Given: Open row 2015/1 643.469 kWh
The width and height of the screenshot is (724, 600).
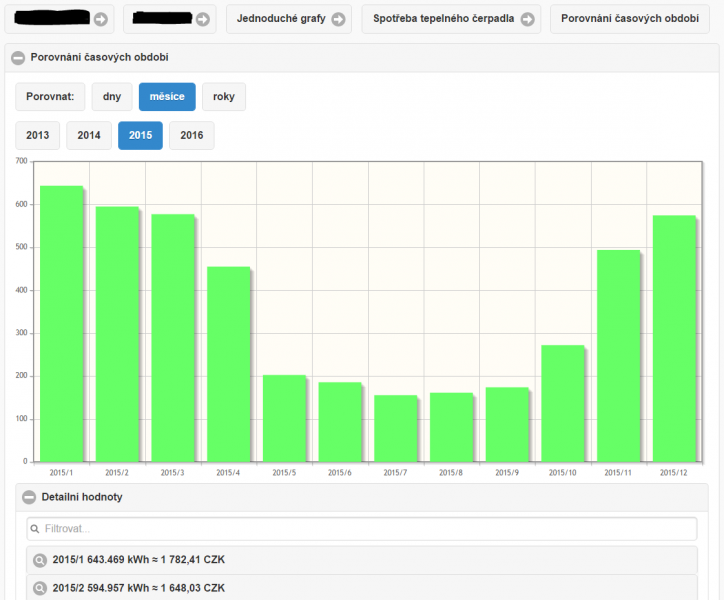Looking at the screenshot, I should click(362, 560).
